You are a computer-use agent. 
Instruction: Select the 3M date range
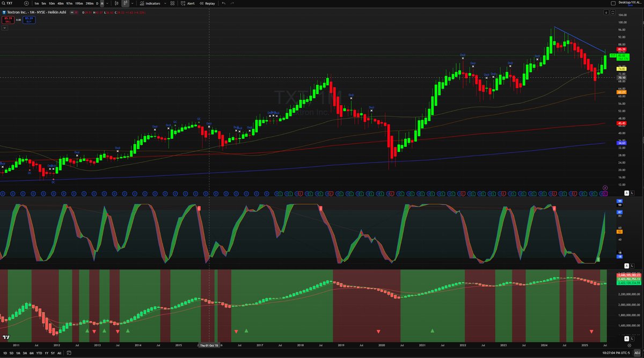[25, 354]
